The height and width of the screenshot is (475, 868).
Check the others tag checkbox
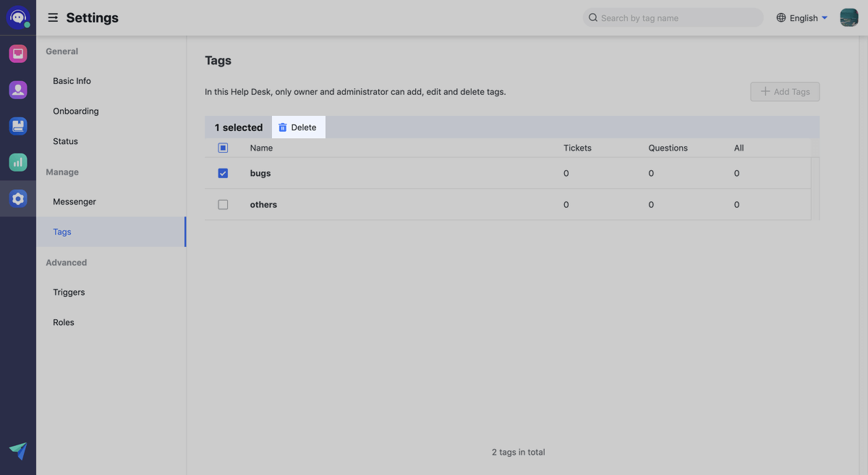pyautogui.click(x=223, y=205)
